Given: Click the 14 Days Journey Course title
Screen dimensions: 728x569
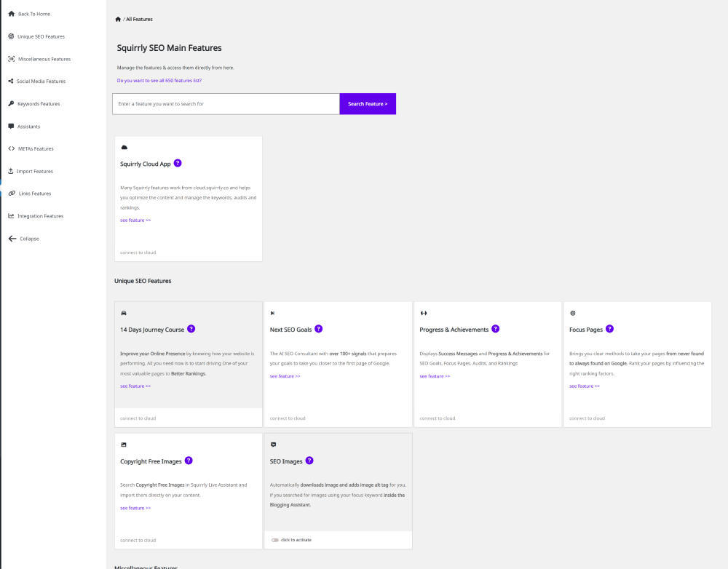Looking at the screenshot, I should tap(152, 330).
